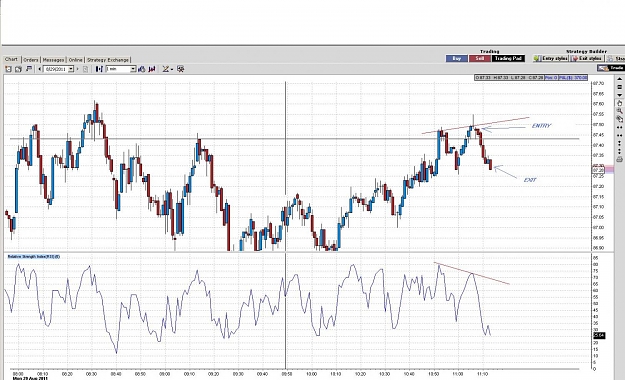
Task: Go to the previous date arrow
Action: coord(39,69)
